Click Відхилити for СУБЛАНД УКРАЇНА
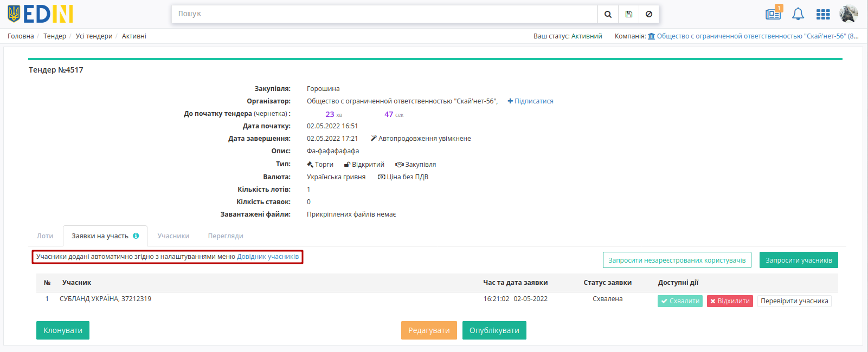Image resolution: width=868 pixels, height=352 pixels. pos(730,301)
